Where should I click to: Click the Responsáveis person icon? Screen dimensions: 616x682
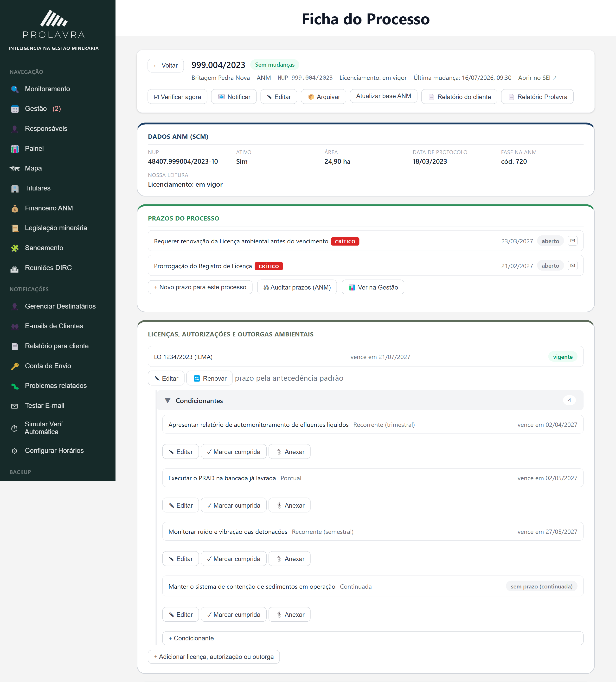14,129
